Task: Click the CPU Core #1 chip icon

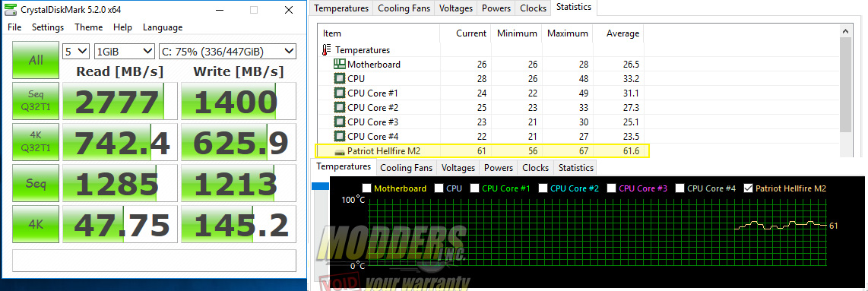Action: click(339, 93)
